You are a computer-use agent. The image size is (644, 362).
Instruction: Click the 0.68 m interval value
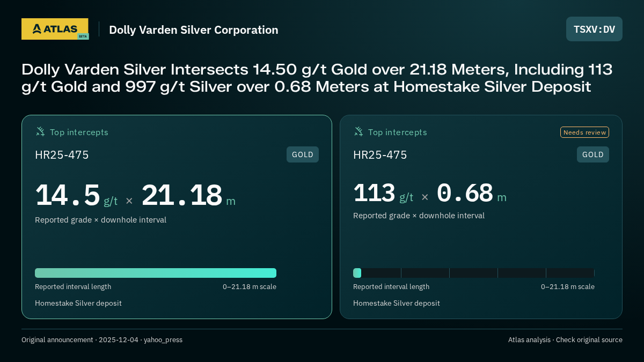[x=471, y=193]
